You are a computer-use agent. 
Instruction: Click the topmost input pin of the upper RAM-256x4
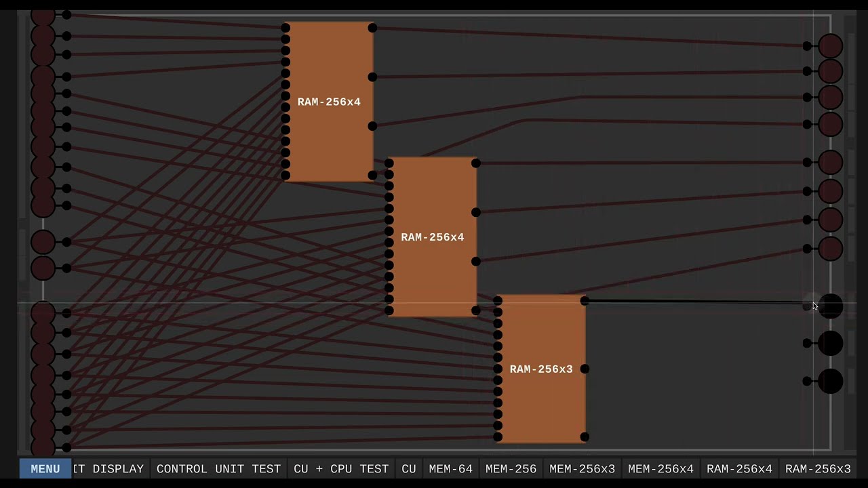[285, 28]
